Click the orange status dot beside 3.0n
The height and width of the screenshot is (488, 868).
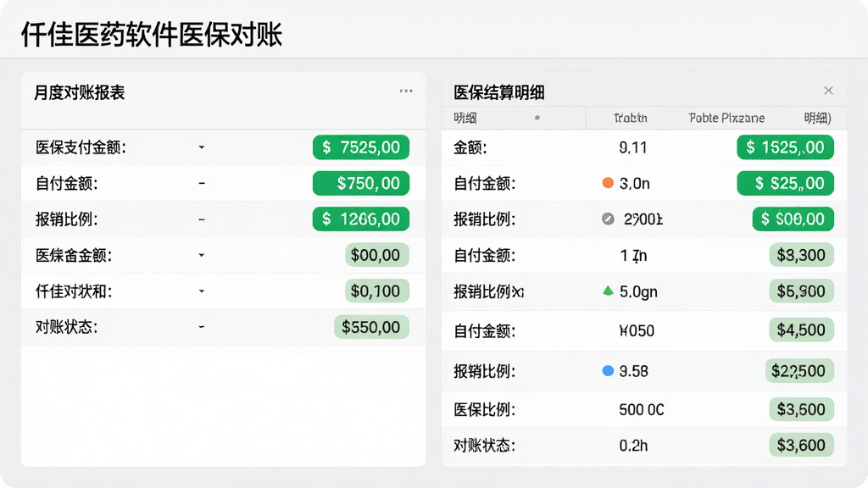coord(608,183)
